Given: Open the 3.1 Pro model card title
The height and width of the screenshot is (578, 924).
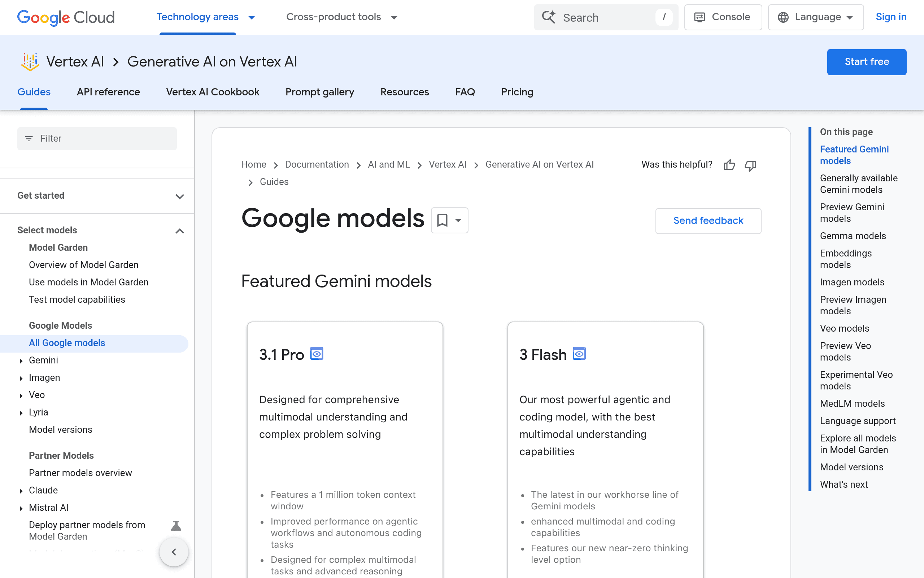Looking at the screenshot, I should point(282,355).
